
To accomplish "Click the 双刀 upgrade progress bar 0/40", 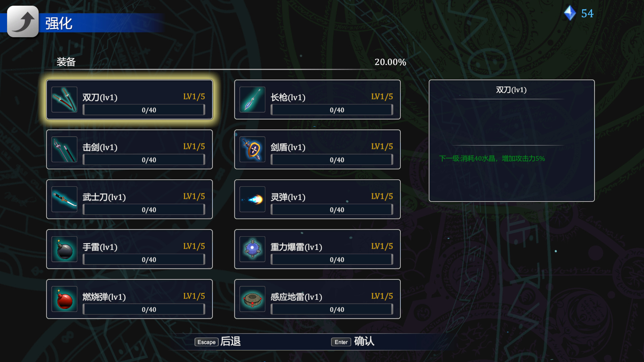I will point(144,110).
